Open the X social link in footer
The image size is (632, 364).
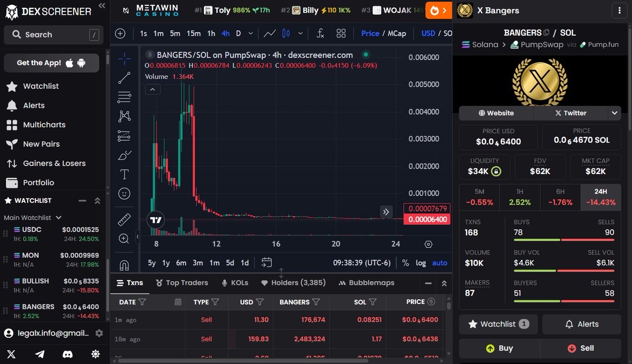pyautogui.click(x=12, y=354)
